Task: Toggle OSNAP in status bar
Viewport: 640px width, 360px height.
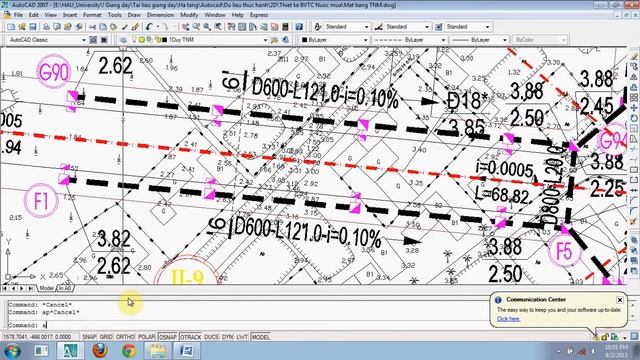Action: (168, 337)
